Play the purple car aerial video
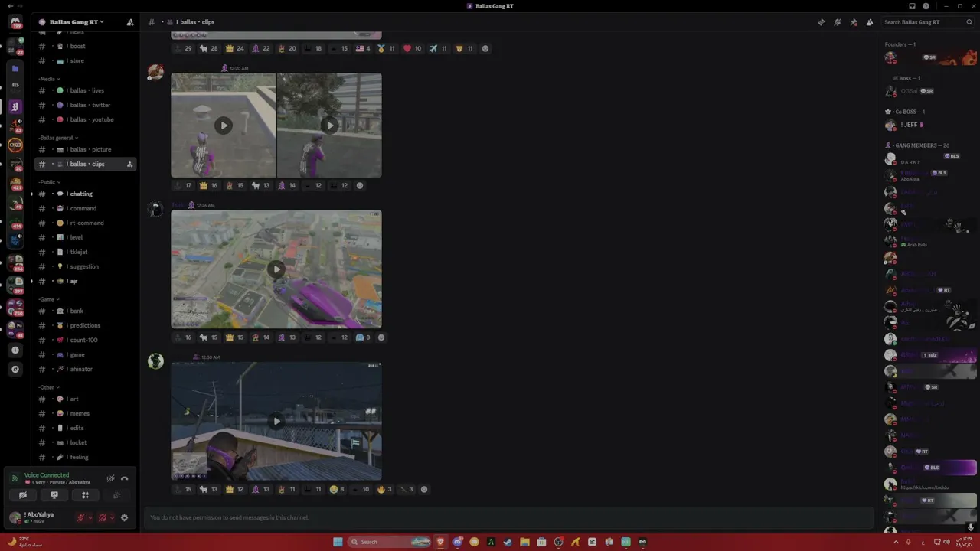The width and height of the screenshot is (980, 551). [x=276, y=269]
